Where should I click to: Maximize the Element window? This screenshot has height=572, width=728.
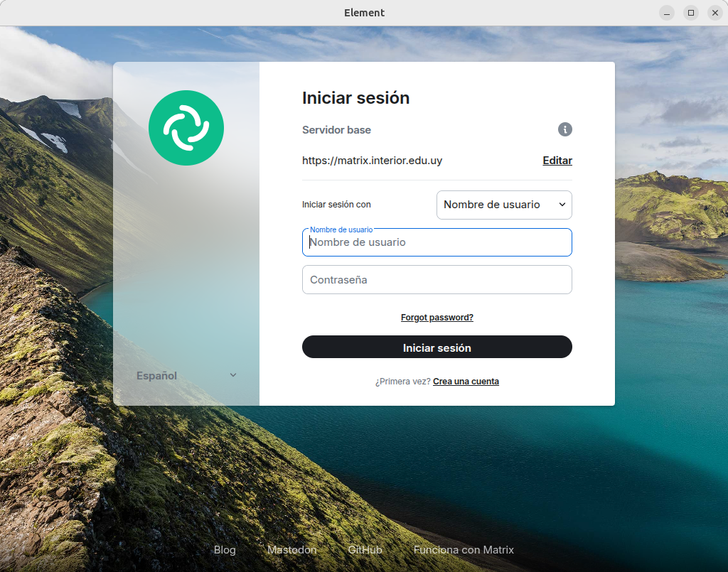point(690,13)
